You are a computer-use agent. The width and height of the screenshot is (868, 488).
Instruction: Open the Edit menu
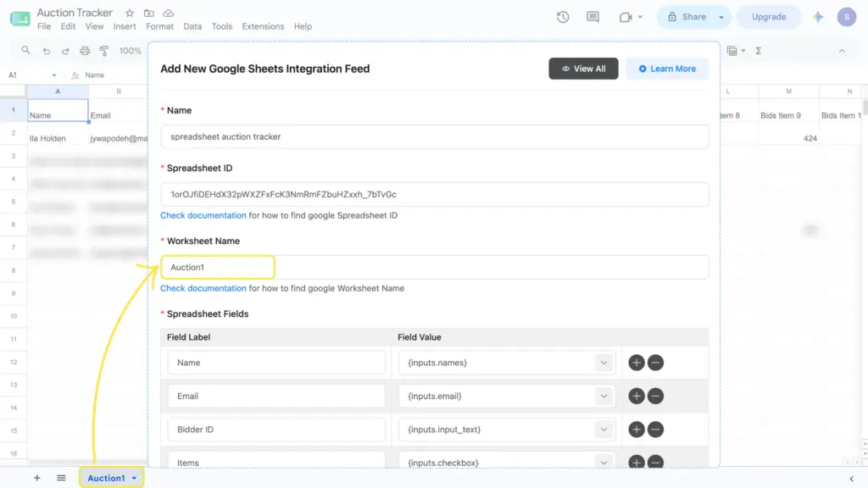pos(68,26)
